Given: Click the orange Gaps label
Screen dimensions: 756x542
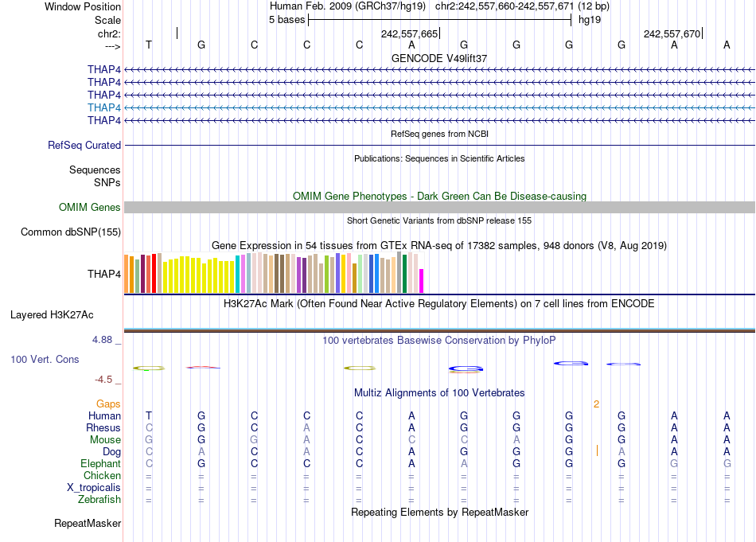Looking at the screenshot, I should pyautogui.click(x=108, y=404).
